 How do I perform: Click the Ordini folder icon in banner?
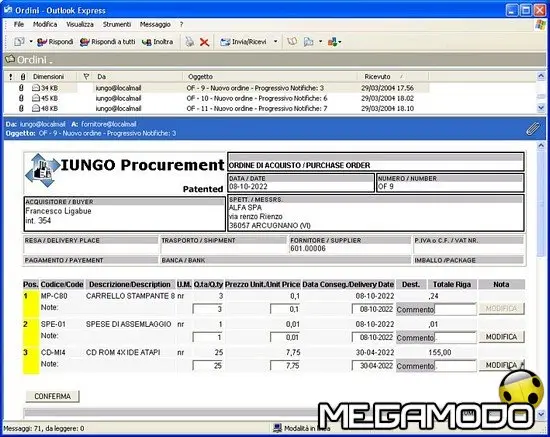pyautogui.click(x=10, y=59)
